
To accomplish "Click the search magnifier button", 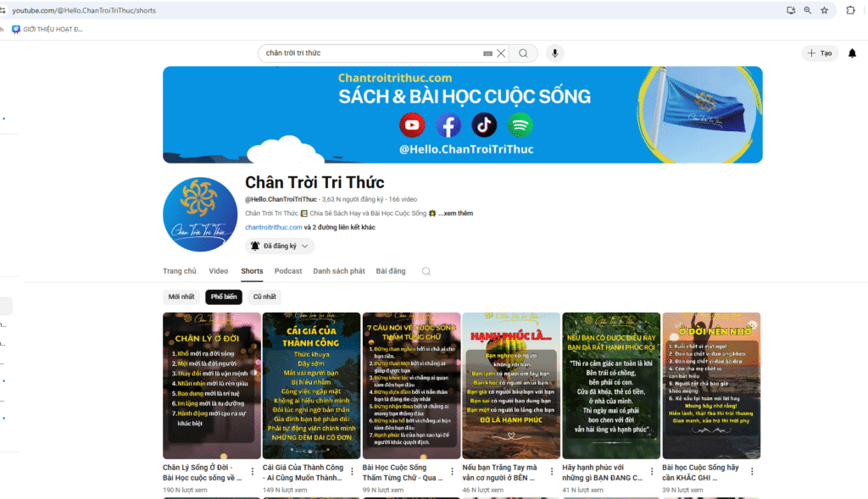I will [523, 53].
